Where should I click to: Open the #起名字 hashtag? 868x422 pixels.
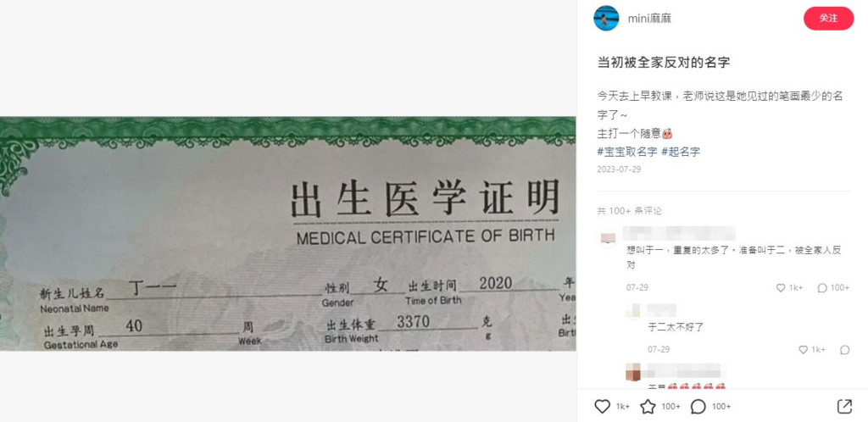(x=681, y=152)
